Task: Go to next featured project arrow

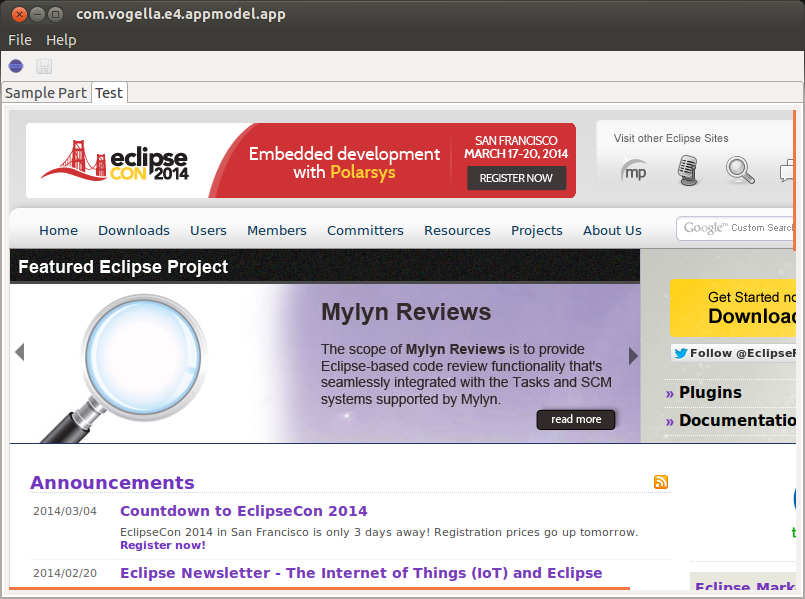Action: coord(633,356)
